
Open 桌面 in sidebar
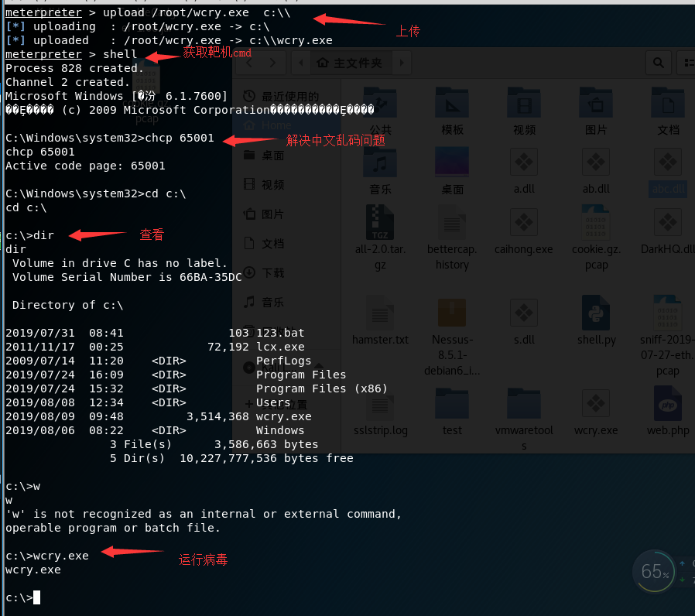[x=264, y=155]
